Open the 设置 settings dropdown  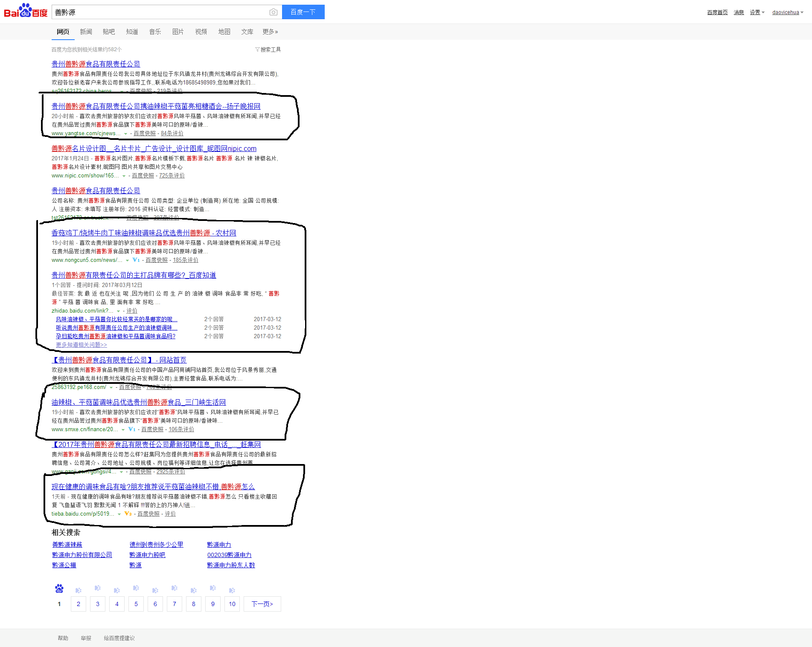click(757, 12)
